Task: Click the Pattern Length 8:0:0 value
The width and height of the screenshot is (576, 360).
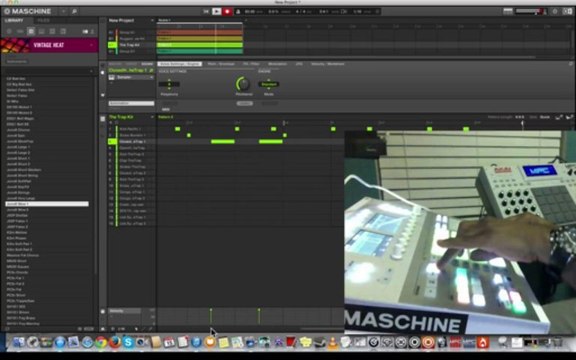Action: click(520, 117)
